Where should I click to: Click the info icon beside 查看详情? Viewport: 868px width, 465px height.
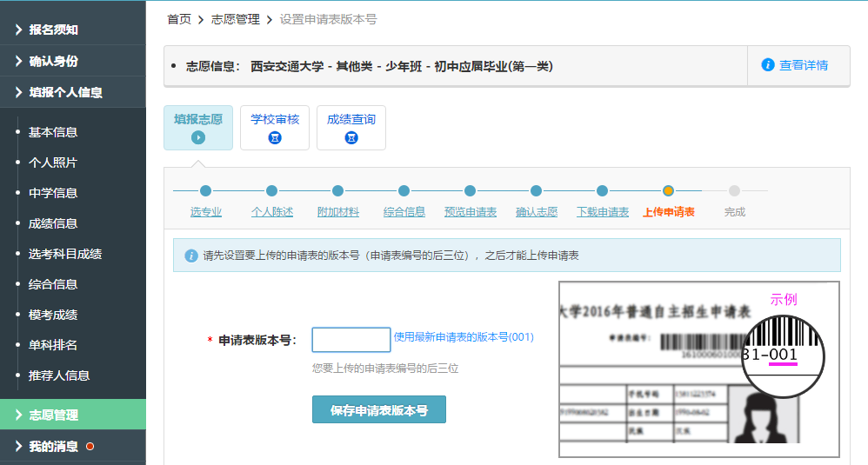click(768, 65)
